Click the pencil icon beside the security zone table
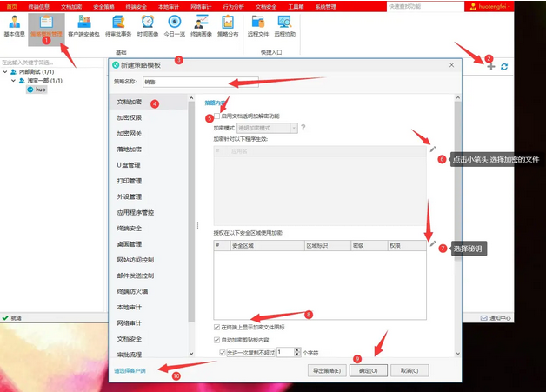 [432, 243]
